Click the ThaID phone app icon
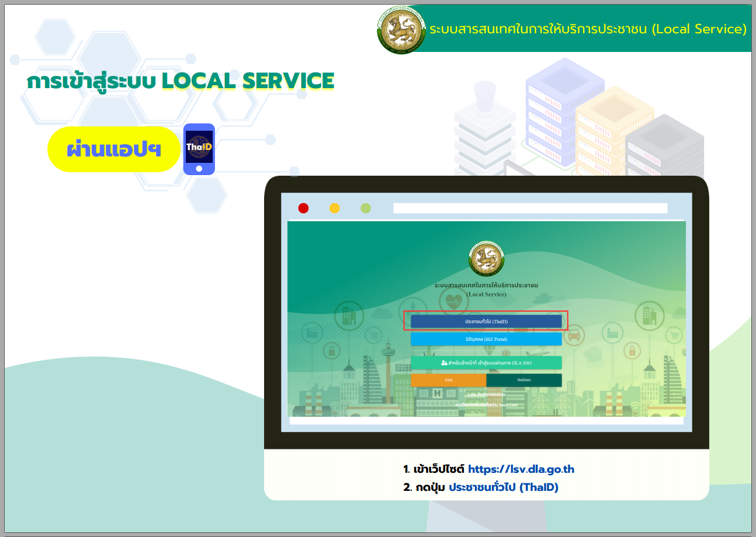This screenshot has height=537, width=756. 199,149
